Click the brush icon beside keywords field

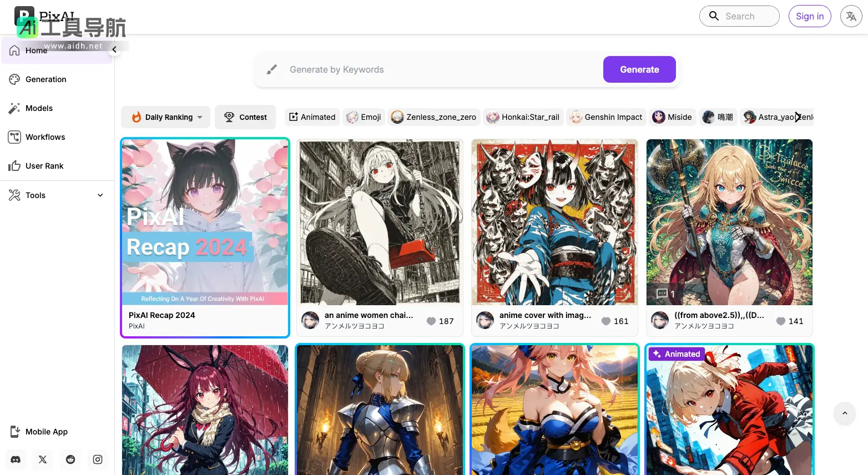pos(271,69)
